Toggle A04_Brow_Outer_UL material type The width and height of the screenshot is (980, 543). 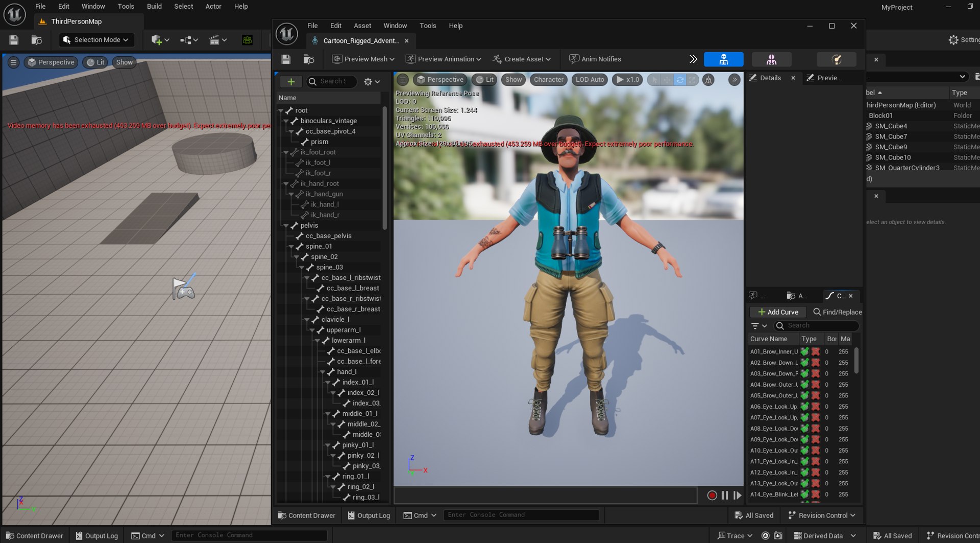[x=816, y=385]
